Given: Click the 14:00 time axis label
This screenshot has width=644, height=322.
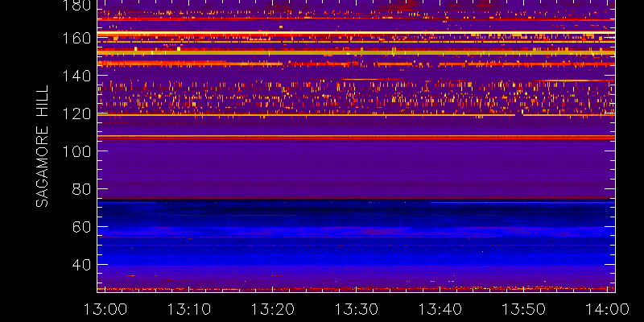Looking at the screenshot, I should coord(608,309).
